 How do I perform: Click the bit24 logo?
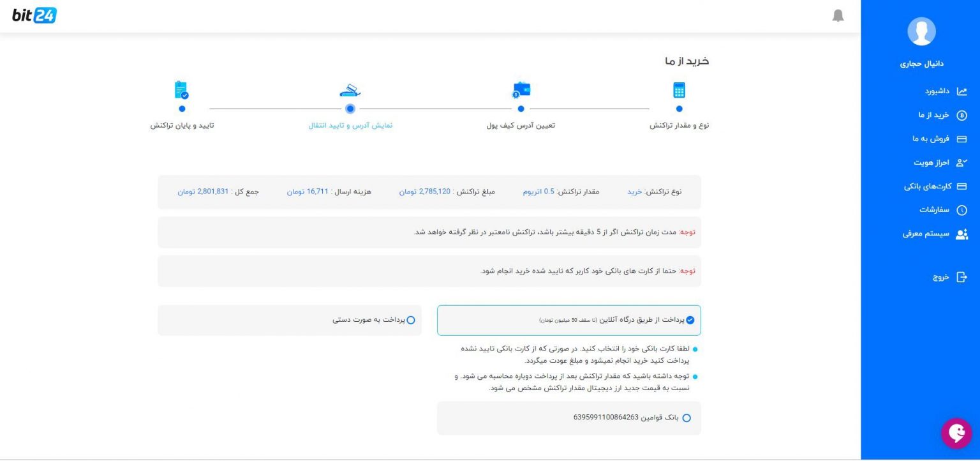click(34, 15)
